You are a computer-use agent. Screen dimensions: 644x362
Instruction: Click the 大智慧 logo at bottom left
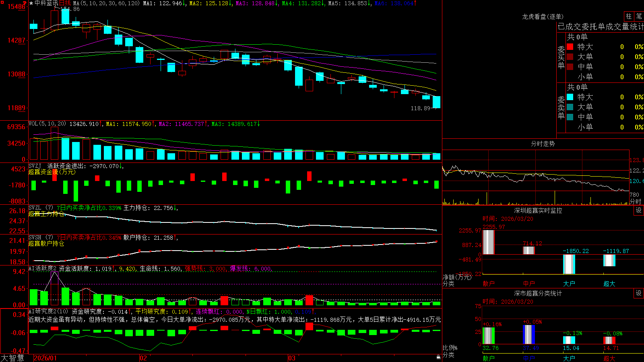click(x=12, y=358)
